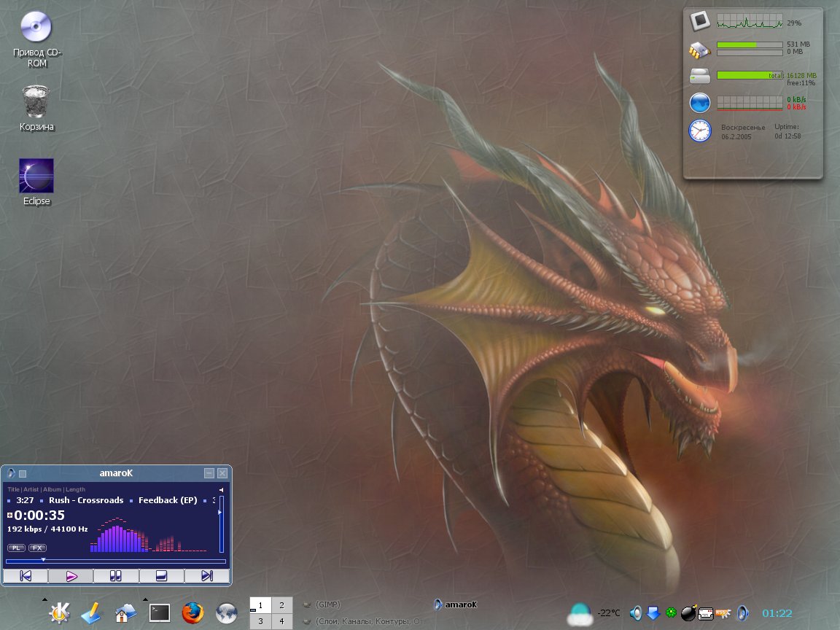
Task: Adjust the amaroK vertical volume slider
Action: pyautogui.click(x=221, y=524)
